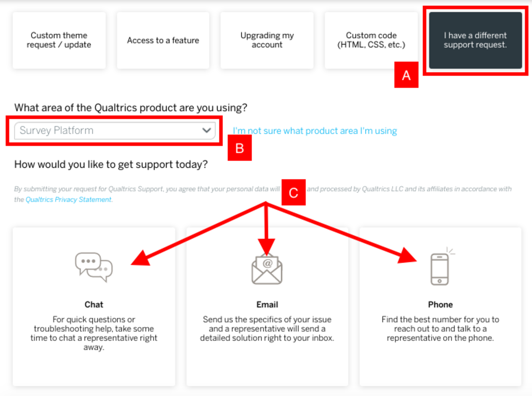Switch to the 'Upgrading my account' category
Viewport: 532px width, 396px height.
[x=267, y=40]
